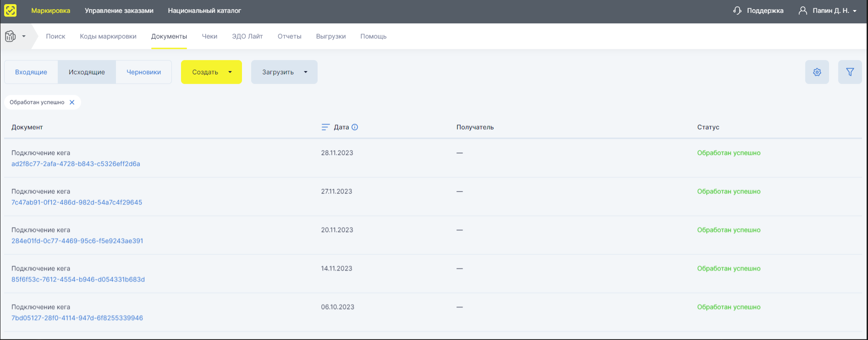Click the user profile icon
Image resolution: width=868 pixels, height=340 pixels.
click(802, 11)
